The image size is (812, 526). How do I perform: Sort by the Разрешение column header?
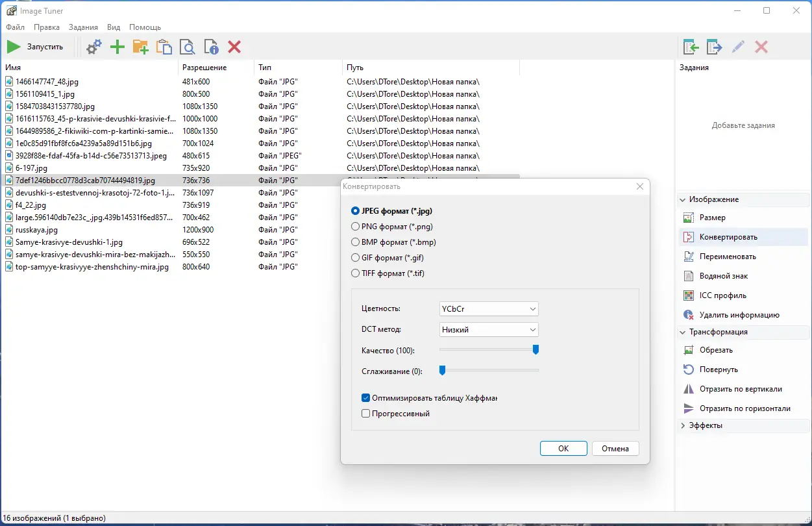[216, 68]
